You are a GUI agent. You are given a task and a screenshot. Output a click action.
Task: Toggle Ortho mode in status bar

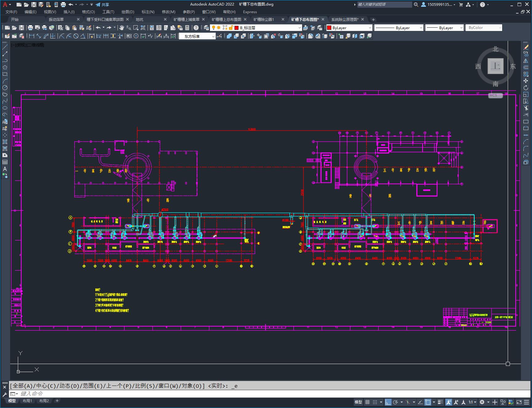388,402
